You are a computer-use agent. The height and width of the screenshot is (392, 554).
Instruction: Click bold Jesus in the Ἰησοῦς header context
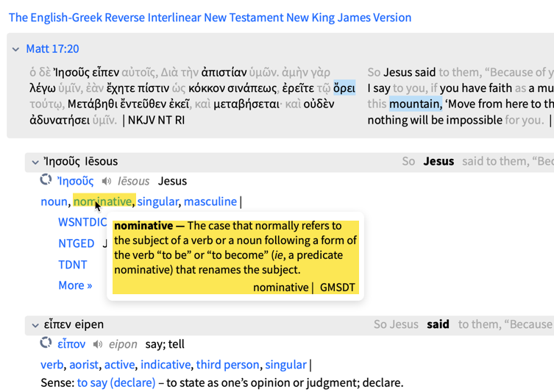pyautogui.click(x=438, y=161)
